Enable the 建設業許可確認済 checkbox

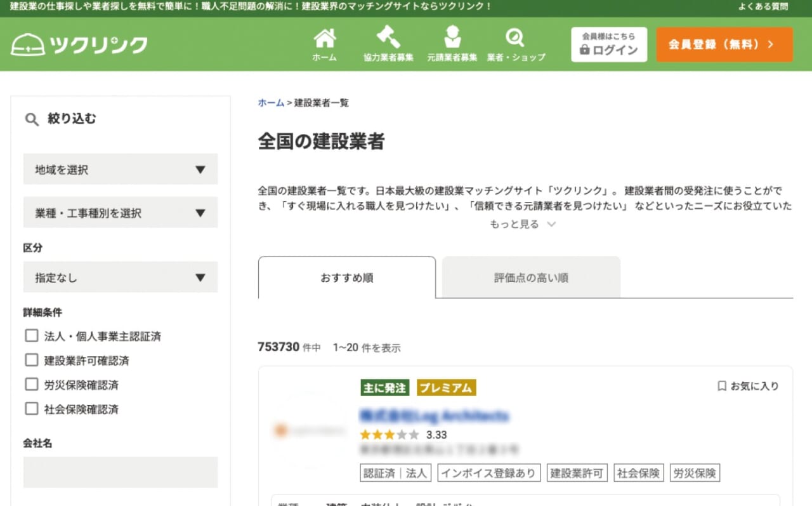(x=32, y=360)
